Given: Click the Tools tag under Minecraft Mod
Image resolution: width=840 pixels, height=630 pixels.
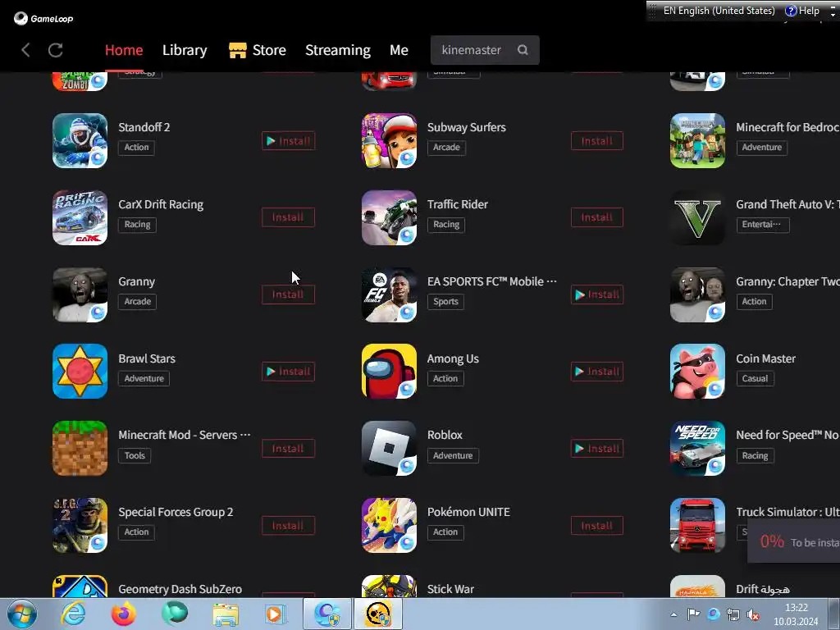Looking at the screenshot, I should (x=135, y=455).
